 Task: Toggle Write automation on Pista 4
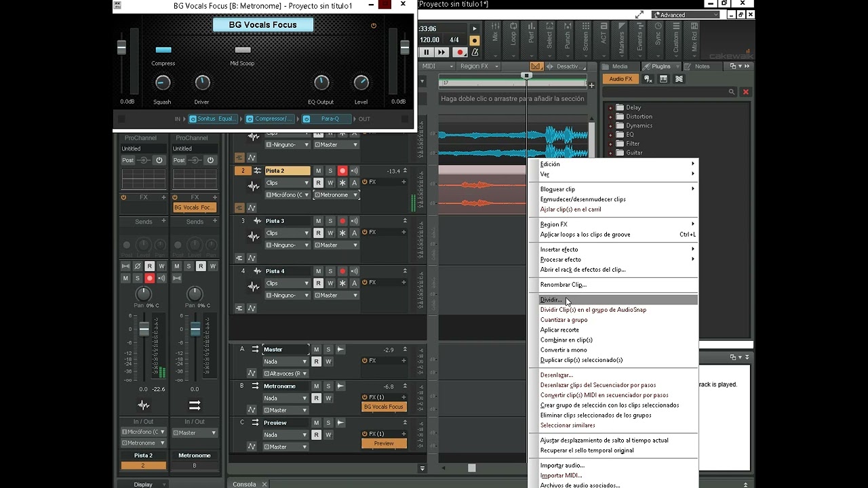coord(330,283)
